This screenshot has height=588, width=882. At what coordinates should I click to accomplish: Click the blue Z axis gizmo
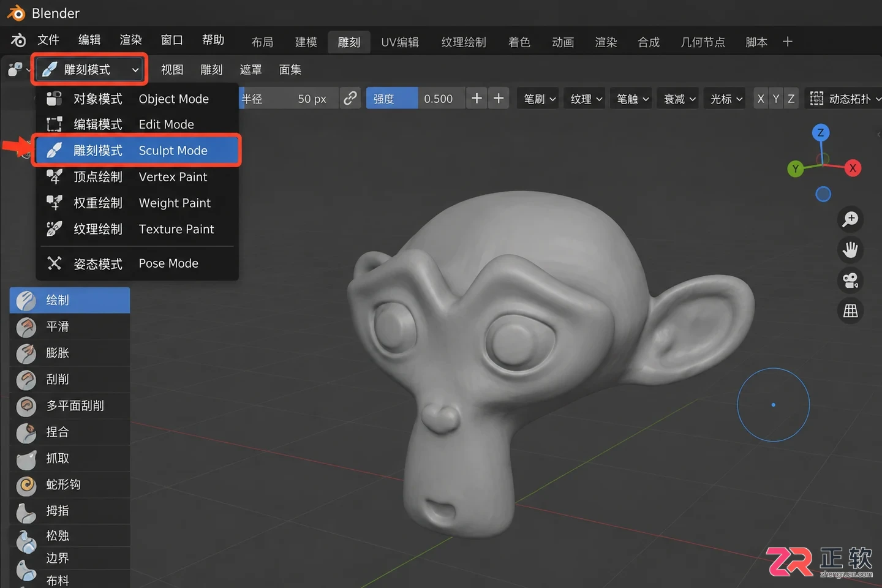point(821,132)
